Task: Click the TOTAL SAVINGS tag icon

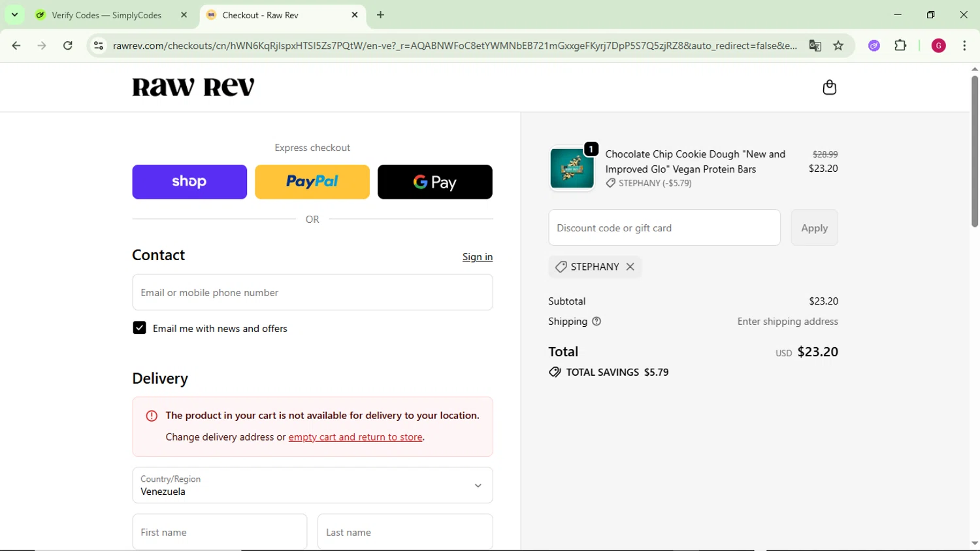Action: click(x=555, y=372)
